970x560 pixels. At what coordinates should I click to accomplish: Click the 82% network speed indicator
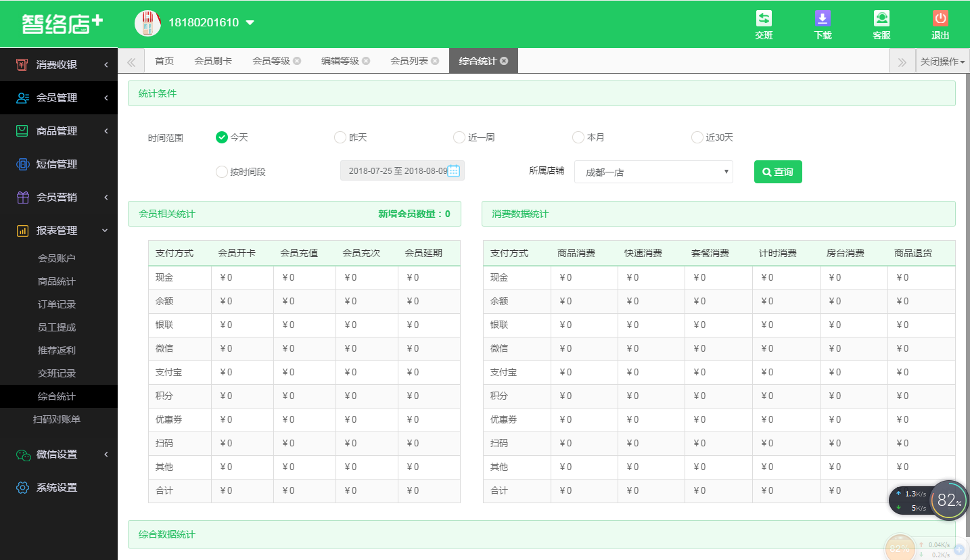coord(949,500)
